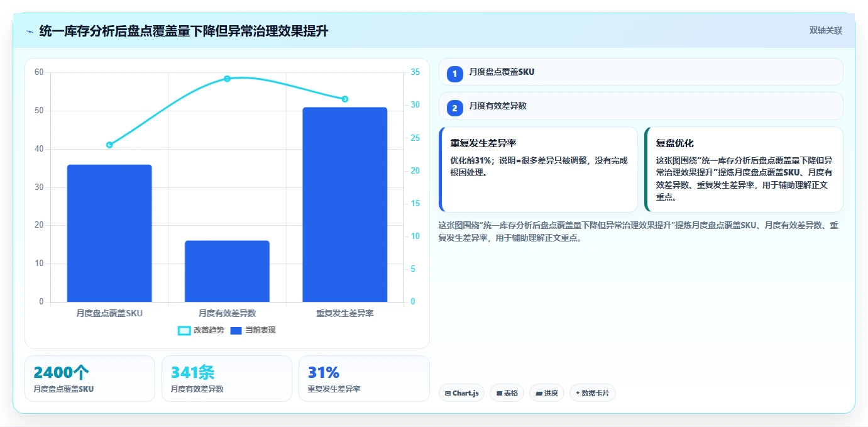The height and width of the screenshot is (427, 868).
Task: Click the 数据卡片 tag
Action: point(592,393)
